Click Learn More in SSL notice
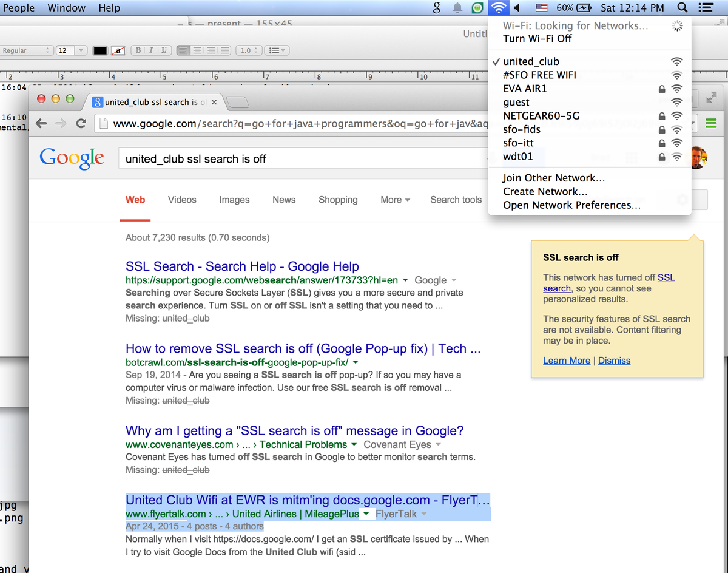 tap(567, 361)
